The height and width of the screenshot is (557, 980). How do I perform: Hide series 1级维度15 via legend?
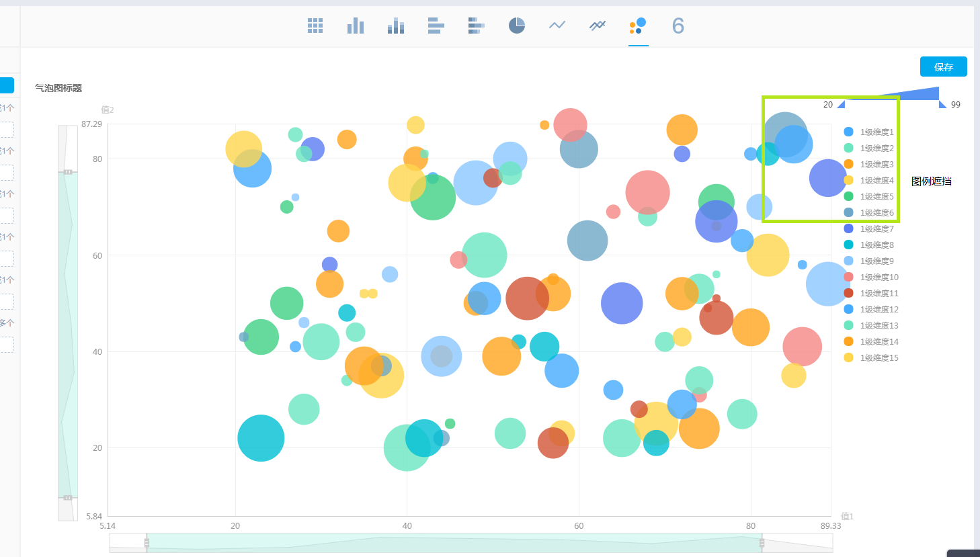point(875,357)
